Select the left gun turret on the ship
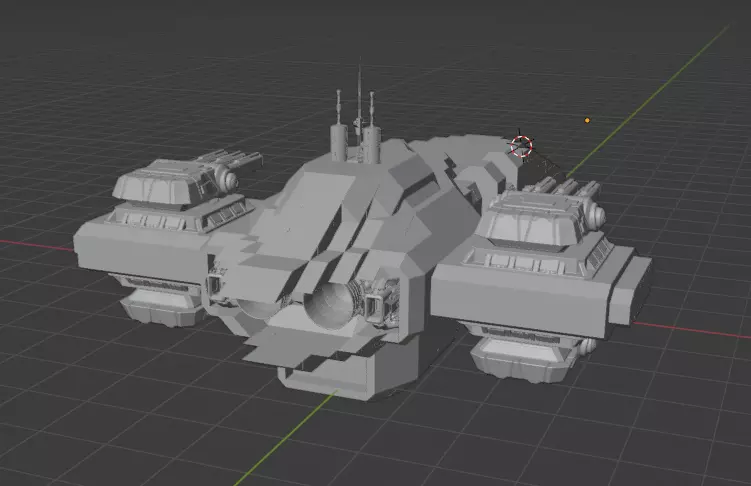Screen dimensions: 751x486 (x=183, y=180)
